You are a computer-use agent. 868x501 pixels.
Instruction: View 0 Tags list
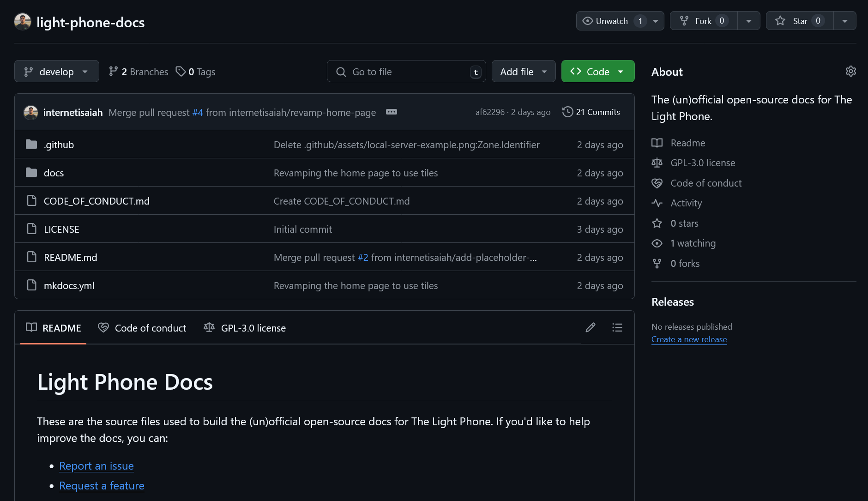(x=196, y=72)
